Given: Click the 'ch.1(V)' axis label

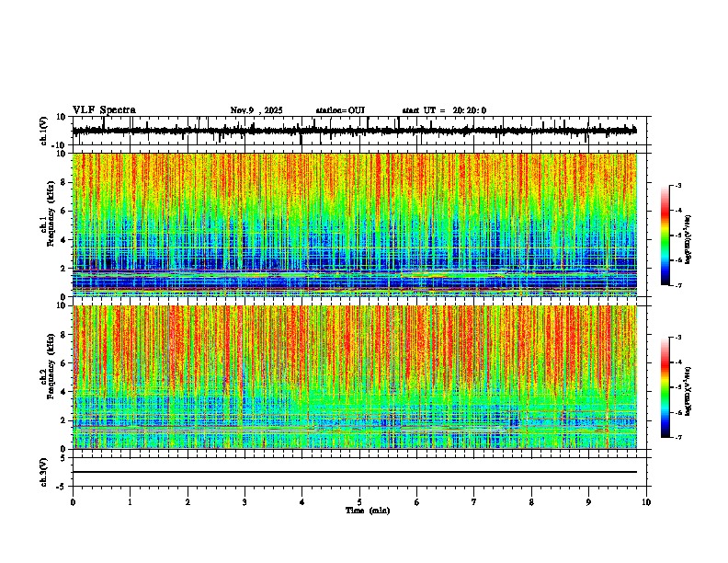Looking at the screenshot, I should click(x=43, y=131).
